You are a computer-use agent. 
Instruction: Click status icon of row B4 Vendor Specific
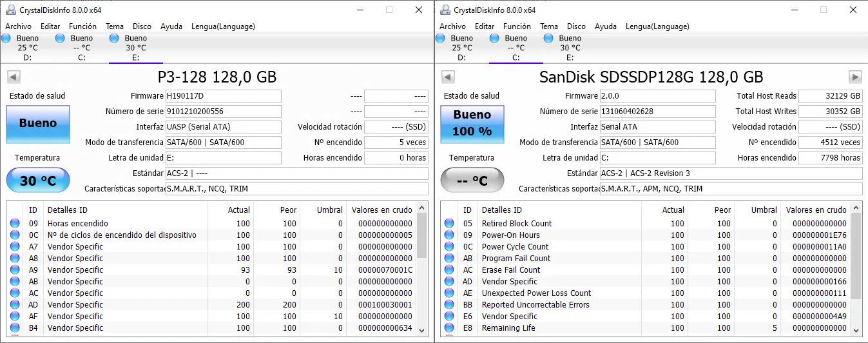[x=15, y=328]
